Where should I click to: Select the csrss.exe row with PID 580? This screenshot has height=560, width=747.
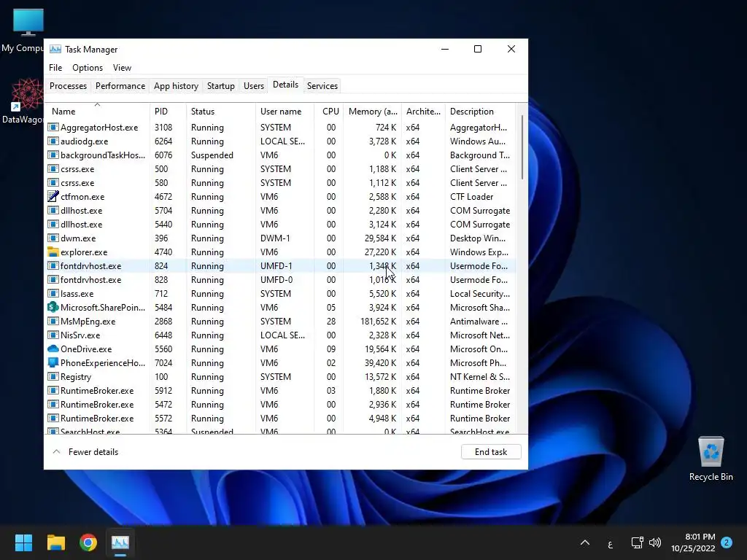(x=281, y=183)
